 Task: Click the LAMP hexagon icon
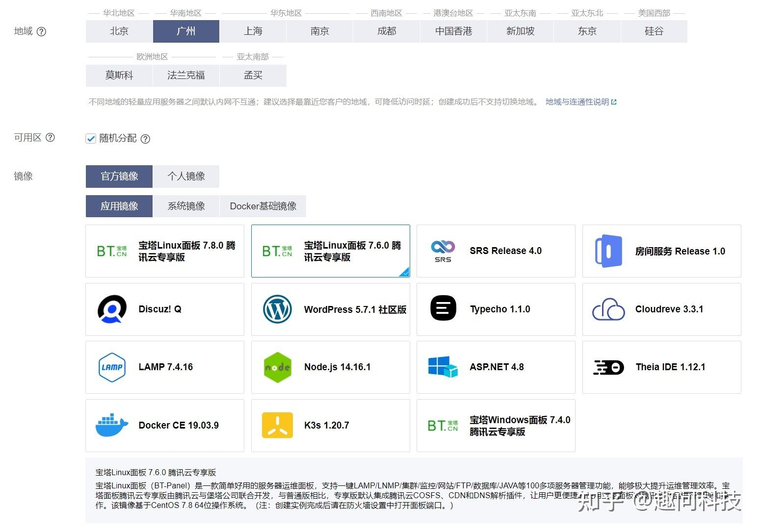pyautogui.click(x=112, y=367)
